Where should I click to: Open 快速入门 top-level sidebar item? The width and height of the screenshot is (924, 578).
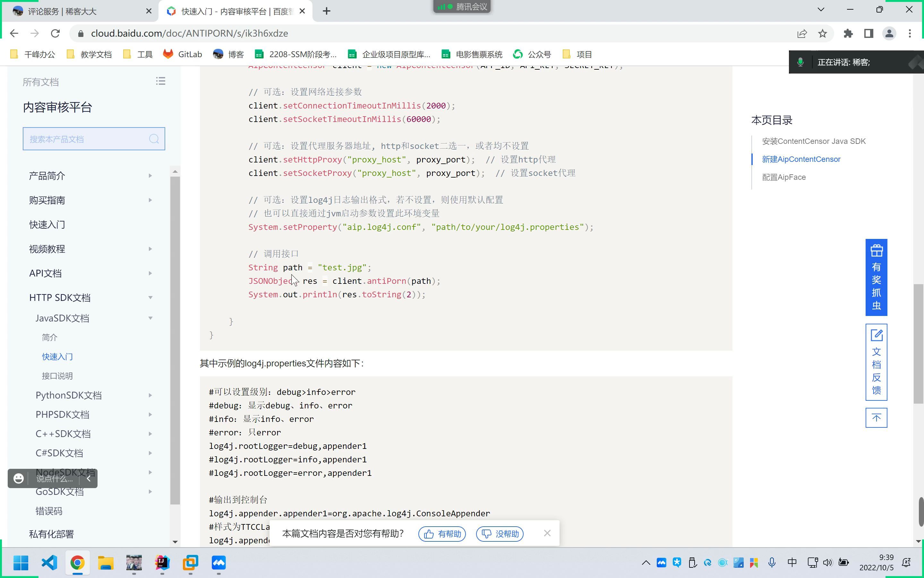47,225
